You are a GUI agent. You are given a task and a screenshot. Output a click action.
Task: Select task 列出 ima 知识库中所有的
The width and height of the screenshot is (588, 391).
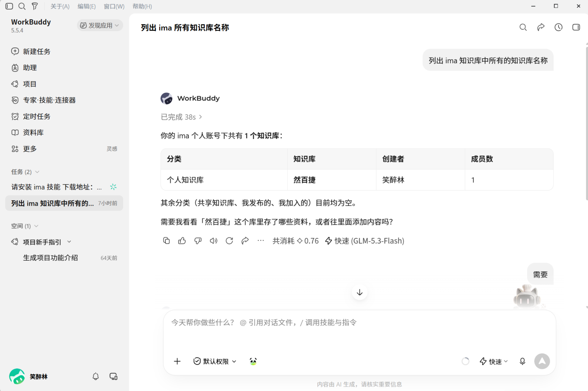point(64,203)
